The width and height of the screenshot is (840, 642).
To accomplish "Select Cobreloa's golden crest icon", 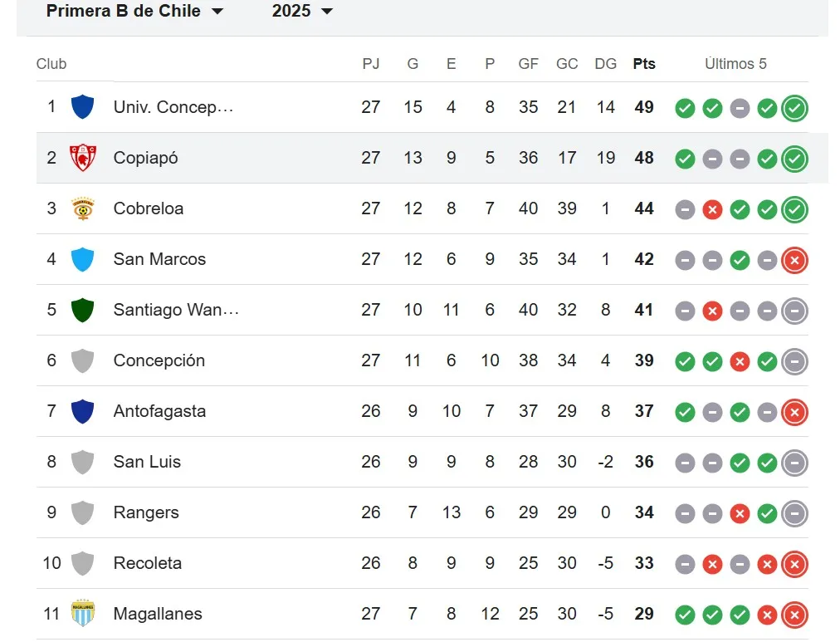I will point(82,208).
